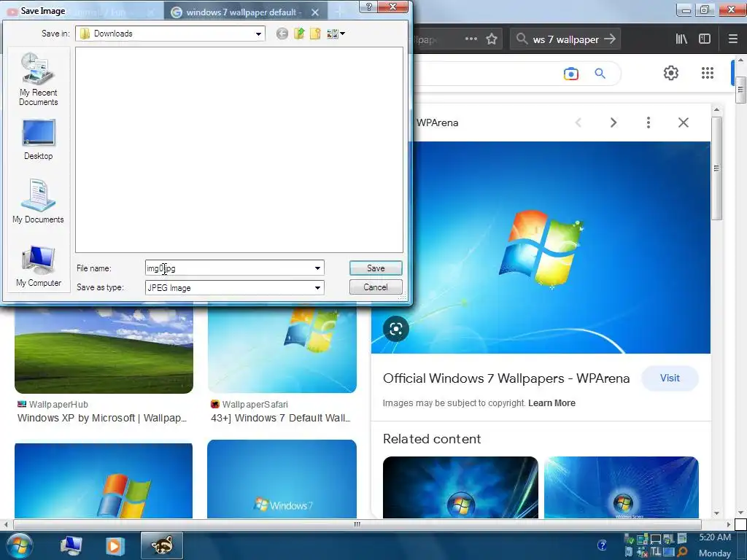
Task: Go to next image in preview panel
Action: pyautogui.click(x=614, y=122)
